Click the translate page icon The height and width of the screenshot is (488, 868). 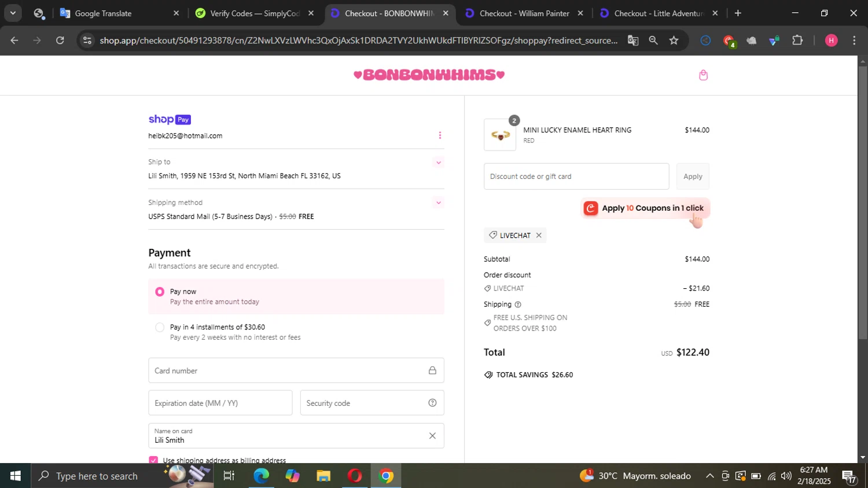[x=633, y=41]
